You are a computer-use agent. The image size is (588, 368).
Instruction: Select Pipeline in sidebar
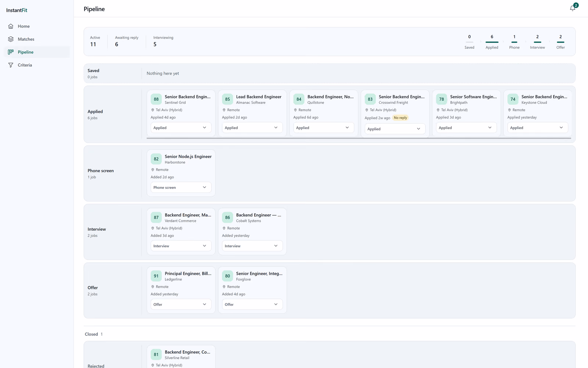[x=37, y=52]
